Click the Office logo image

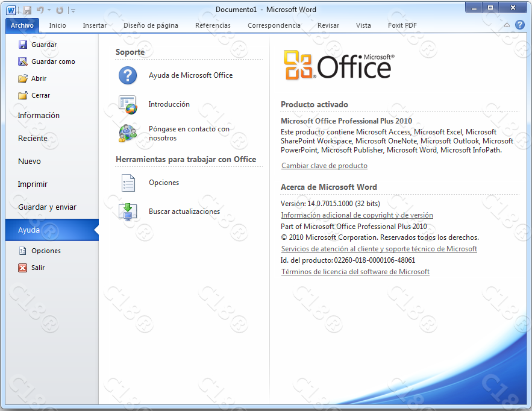pyautogui.click(x=339, y=65)
